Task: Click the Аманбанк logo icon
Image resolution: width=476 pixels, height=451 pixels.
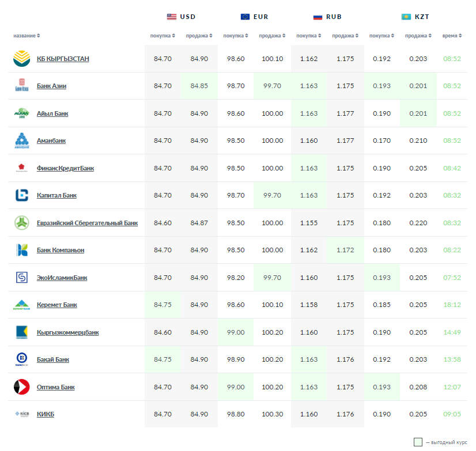Action: click(21, 141)
